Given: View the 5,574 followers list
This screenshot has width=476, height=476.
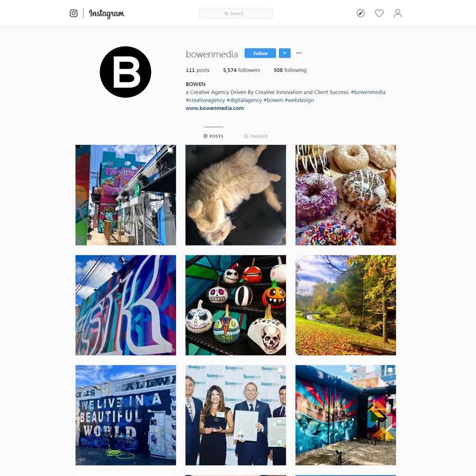Looking at the screenshot, I should [241, 70].
